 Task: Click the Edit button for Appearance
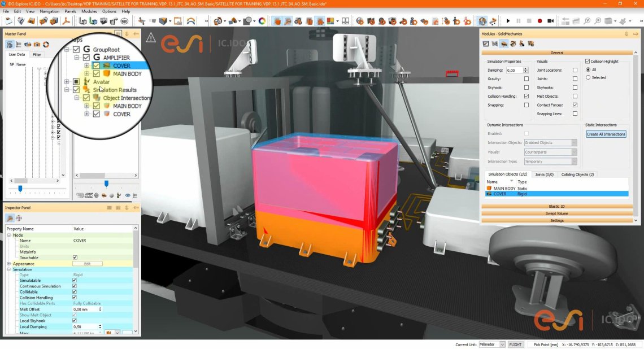(88, 264)
